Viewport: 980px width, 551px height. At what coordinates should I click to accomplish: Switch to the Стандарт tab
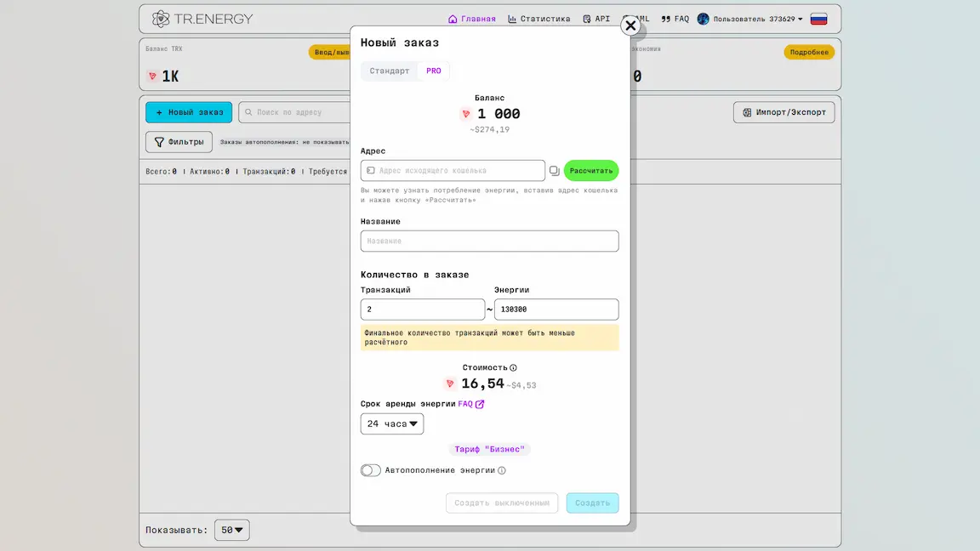click(390, 71)
